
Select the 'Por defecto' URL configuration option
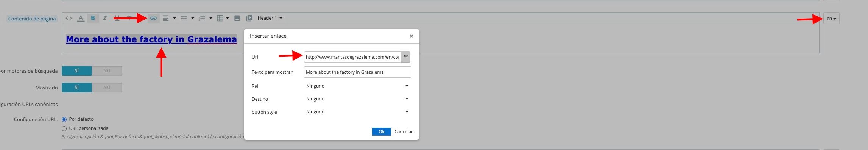coord(64,119)
